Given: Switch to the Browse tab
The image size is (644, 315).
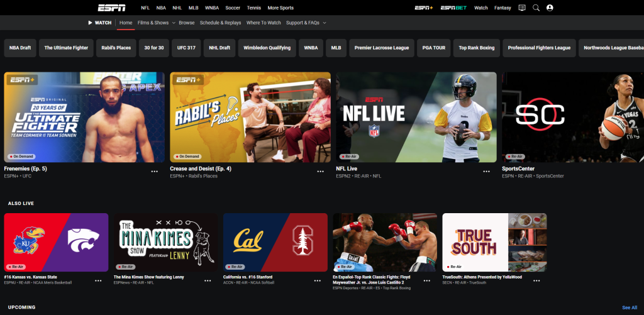Looking at the screenshot, I should coord(186,23).
